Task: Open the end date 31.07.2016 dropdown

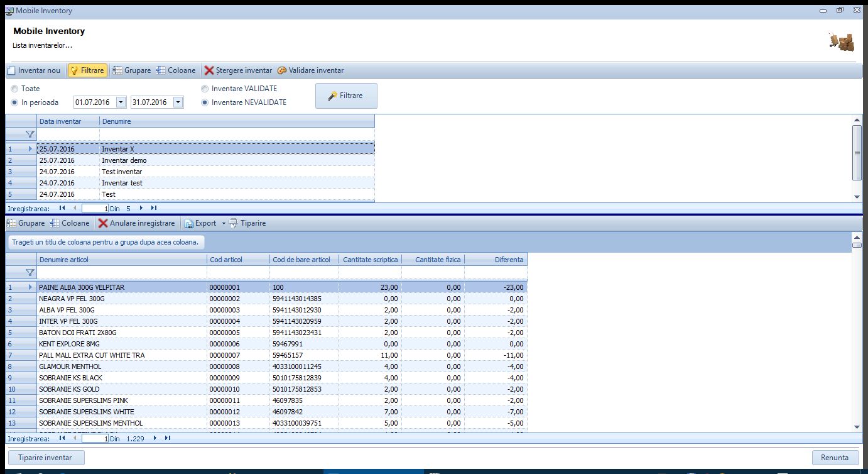Action: click(178, 102)
